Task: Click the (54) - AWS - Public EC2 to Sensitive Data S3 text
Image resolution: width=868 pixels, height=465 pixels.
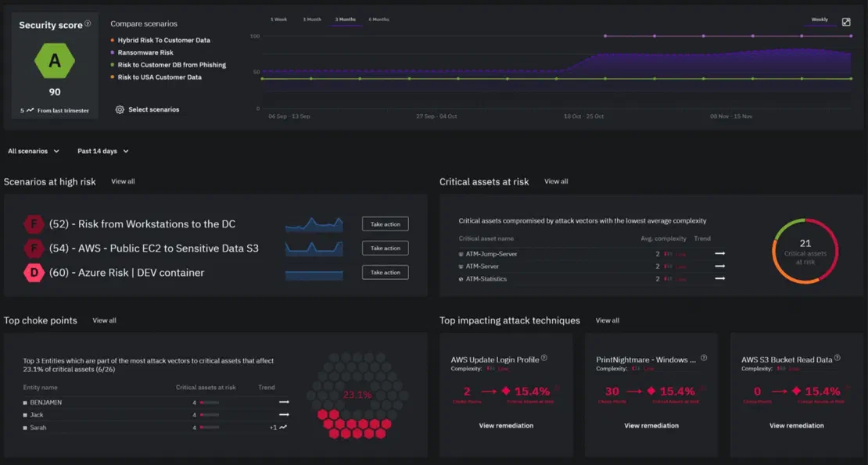Action: 154,249
